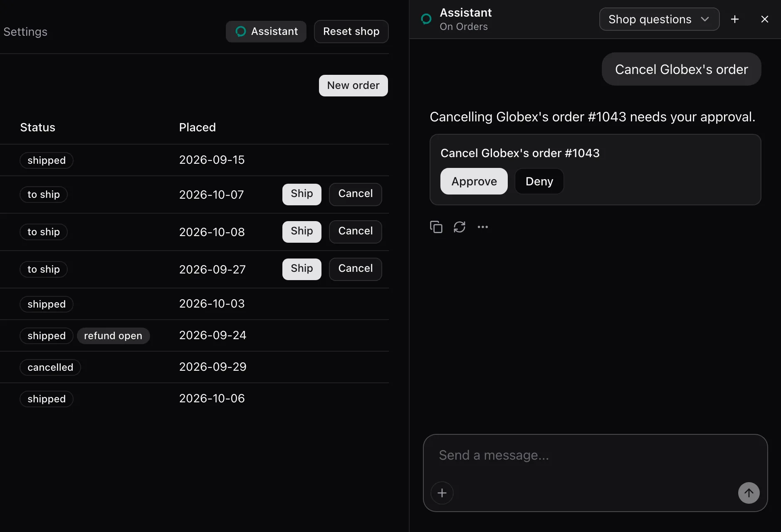Viewport: 781px width, 532px height.
Task: Click the 2026-09-15 placed date
Action: (212, 160)
